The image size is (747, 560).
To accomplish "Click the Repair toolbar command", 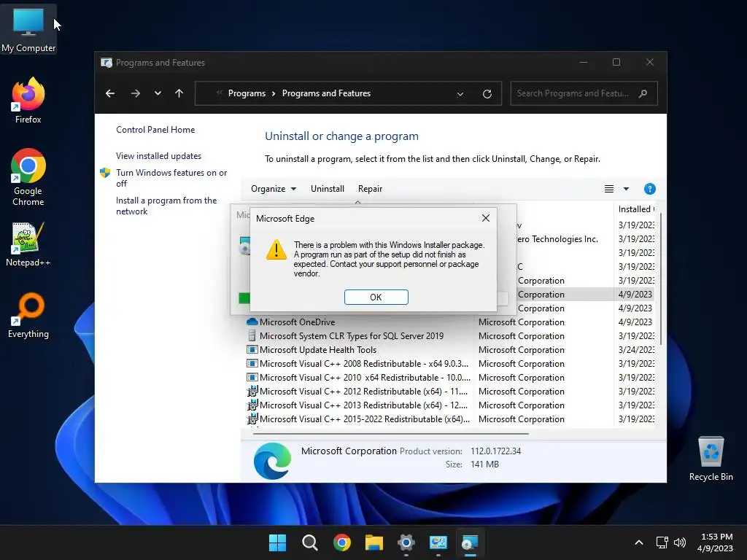I will tap(370, 189).
